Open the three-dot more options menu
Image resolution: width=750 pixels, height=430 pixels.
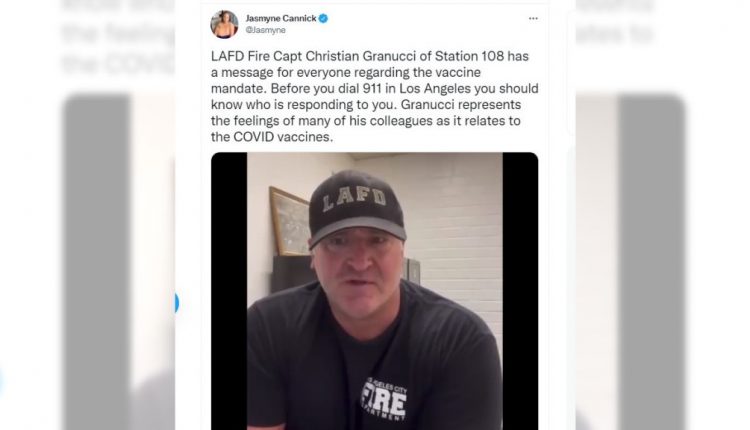pos(533,19)
